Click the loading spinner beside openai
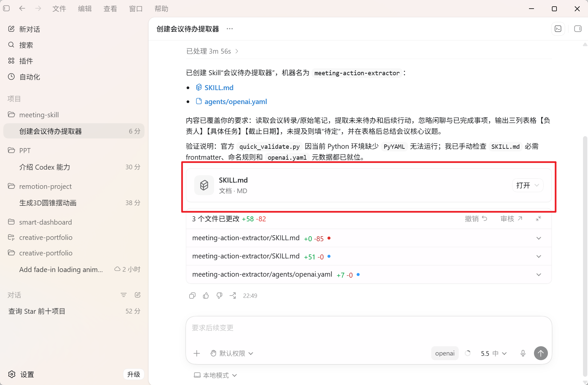This screenshot has width=588, height=385. (x=468, y=354)
